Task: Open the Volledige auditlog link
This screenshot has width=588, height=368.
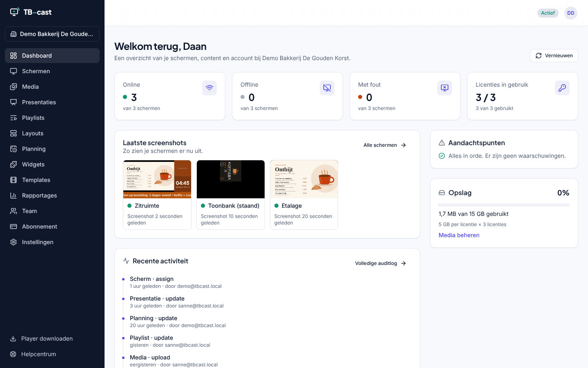Action: click(x=381, y=263)
